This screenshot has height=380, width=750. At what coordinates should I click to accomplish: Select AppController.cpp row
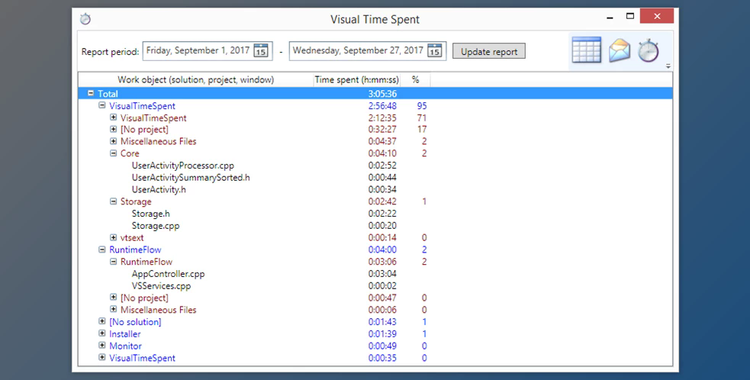pyautogui.click(x=375, y=274)
